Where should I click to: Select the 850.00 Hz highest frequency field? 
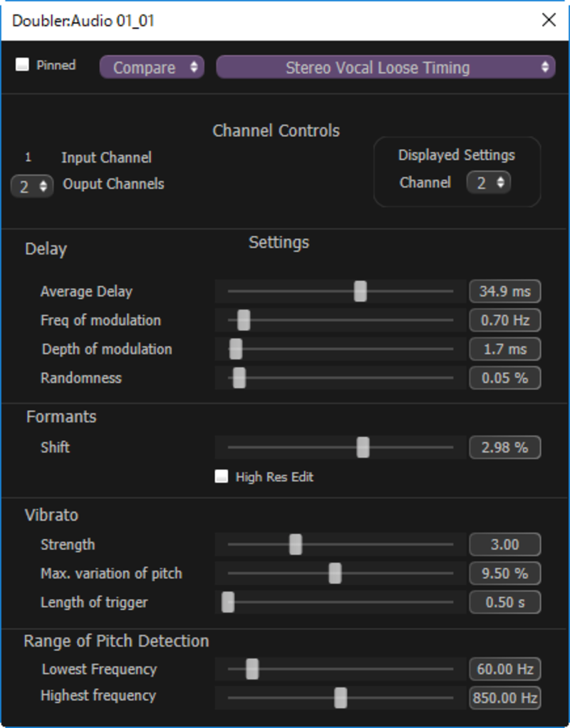pyautogui.click(x=504, y=698)
